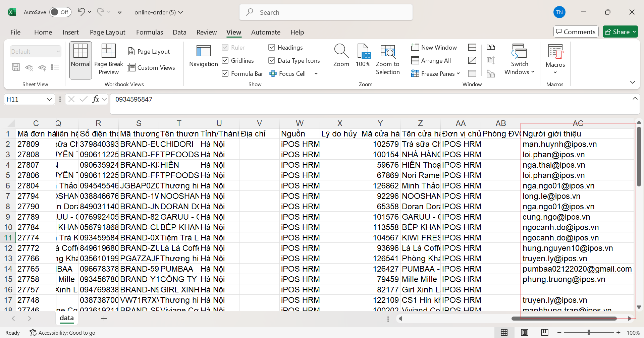Toggle AutoSave switch
The image size is (644, 338).
click(60, 12)
